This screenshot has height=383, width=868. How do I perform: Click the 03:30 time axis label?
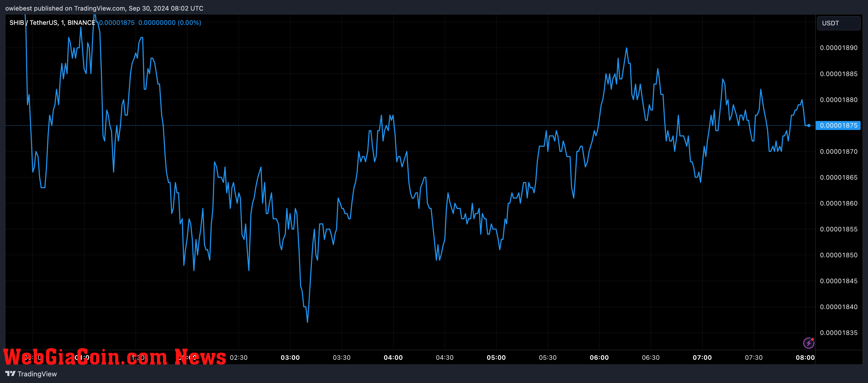[342, 357]
